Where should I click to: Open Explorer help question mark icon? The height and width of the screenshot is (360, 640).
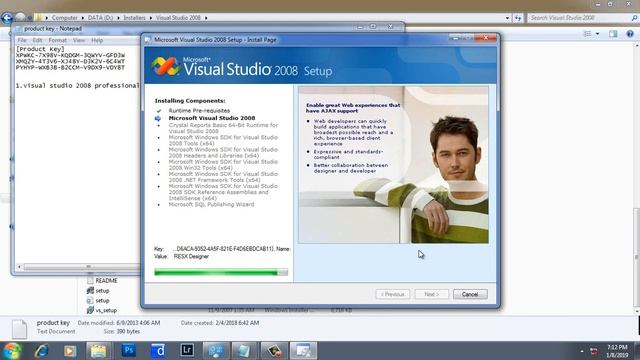tap(630, 34)
